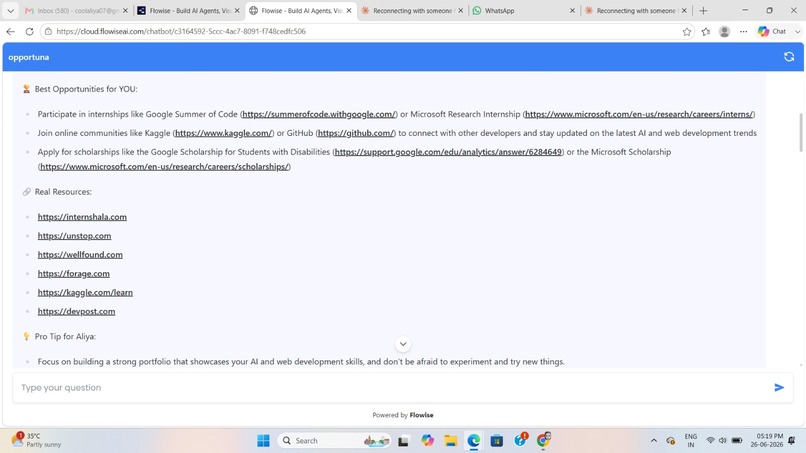Image resolution: width=806 pixels, height=453 pixels.
Task: Open Microsoft Edge from the taskbar
Action: tap(473, 441)
